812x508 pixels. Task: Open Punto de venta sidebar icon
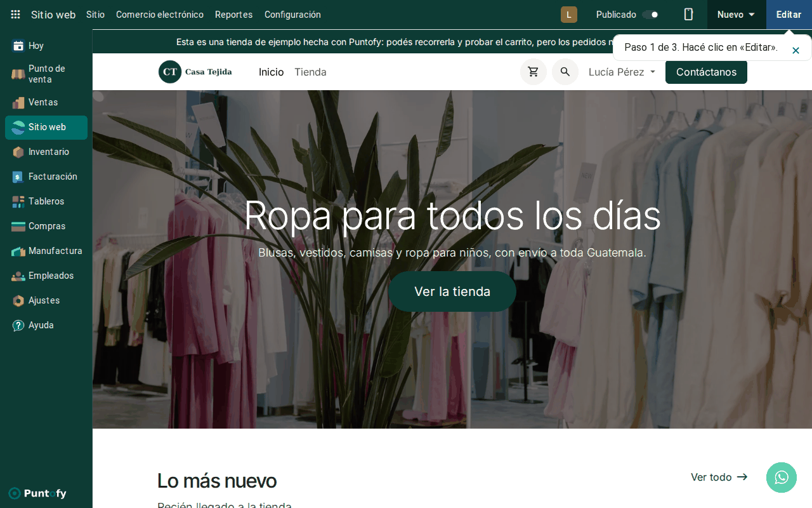(x=18, y=74)
